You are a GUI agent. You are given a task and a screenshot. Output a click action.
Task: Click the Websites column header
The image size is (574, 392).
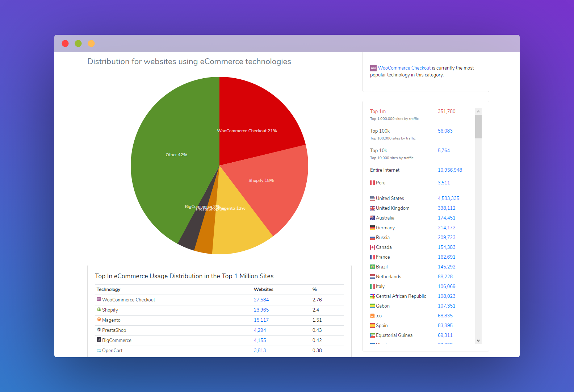(x=263, y=289)
